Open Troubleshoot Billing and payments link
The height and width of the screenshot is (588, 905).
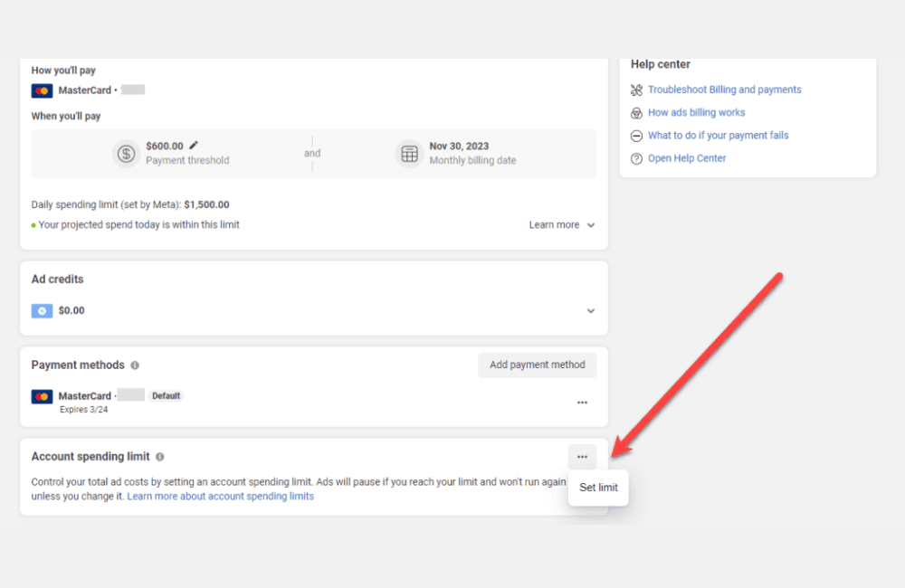click(724, 90)
